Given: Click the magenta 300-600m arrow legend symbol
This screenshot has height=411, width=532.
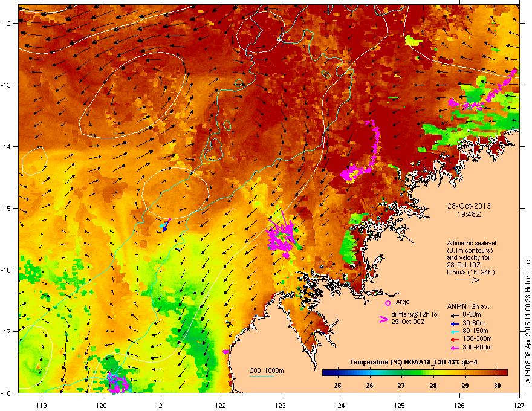Looking at the screenshot, I should 455,348.
